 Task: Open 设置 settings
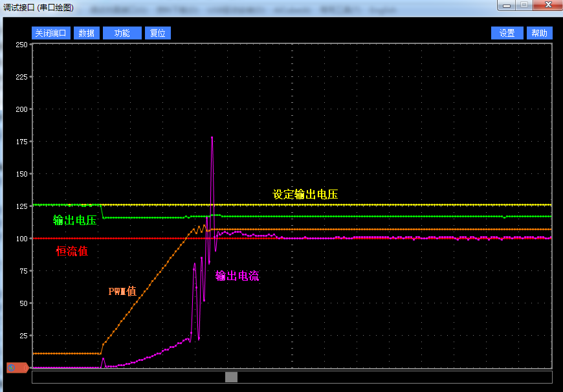point(507,33)
